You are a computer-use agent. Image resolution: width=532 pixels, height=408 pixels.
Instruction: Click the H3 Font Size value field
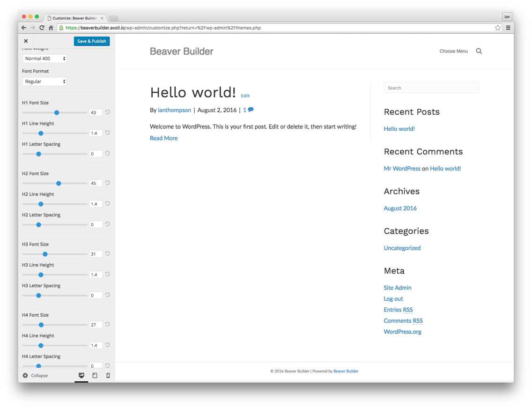point(96,254)
